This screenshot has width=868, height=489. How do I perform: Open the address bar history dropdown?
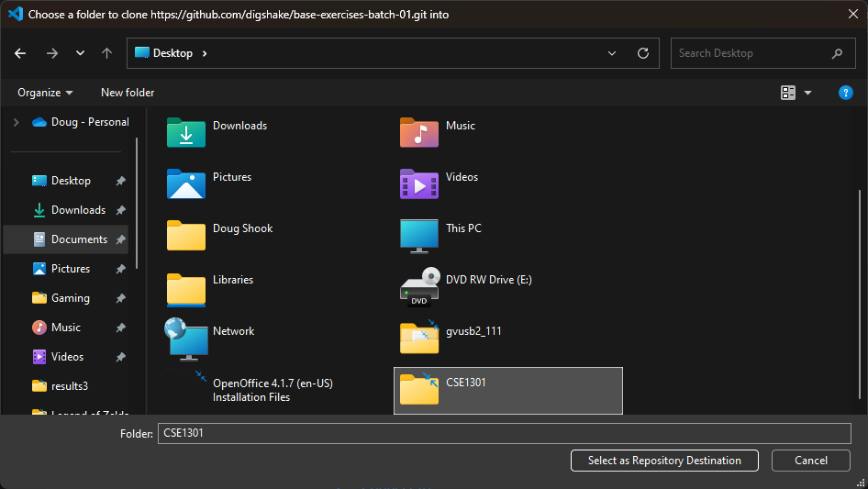click(x=612, y=53)
